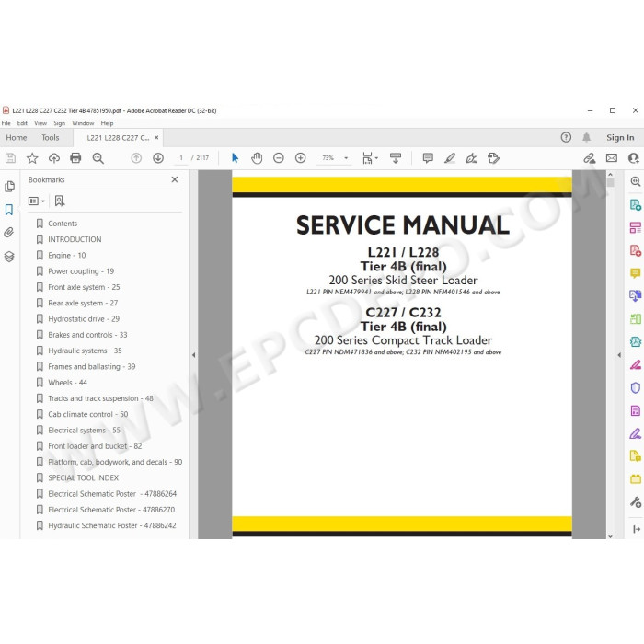Close the L221 L228 C227 document tab
The width and height of the screenshot is (644, 644).
156,138
